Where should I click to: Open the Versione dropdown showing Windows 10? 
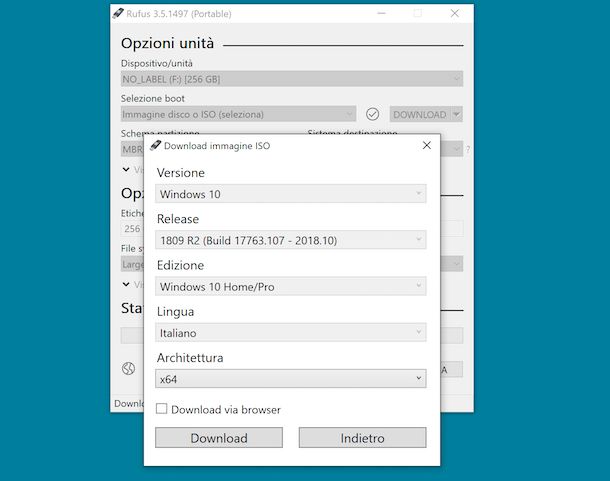(x=291, y=194)
